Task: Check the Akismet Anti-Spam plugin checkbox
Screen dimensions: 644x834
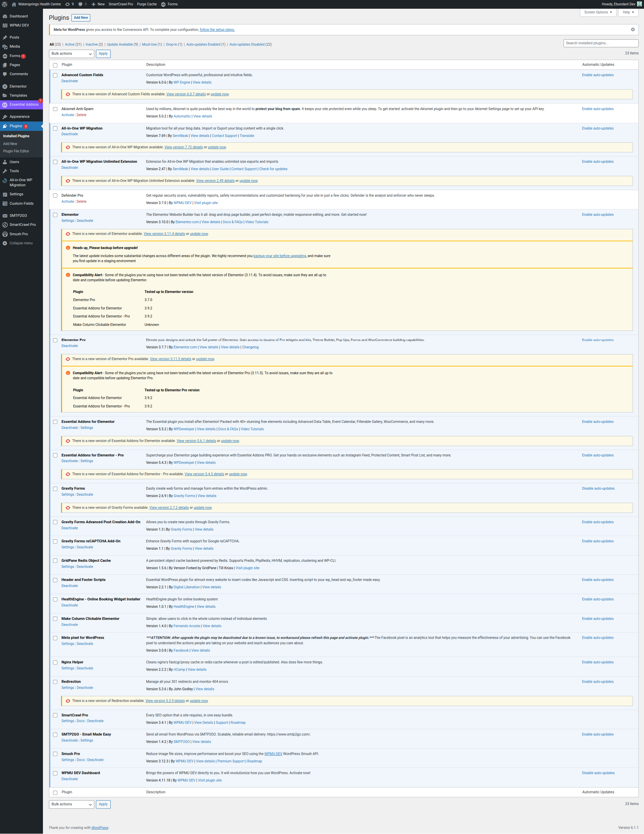Action: (x=55, y=109)
